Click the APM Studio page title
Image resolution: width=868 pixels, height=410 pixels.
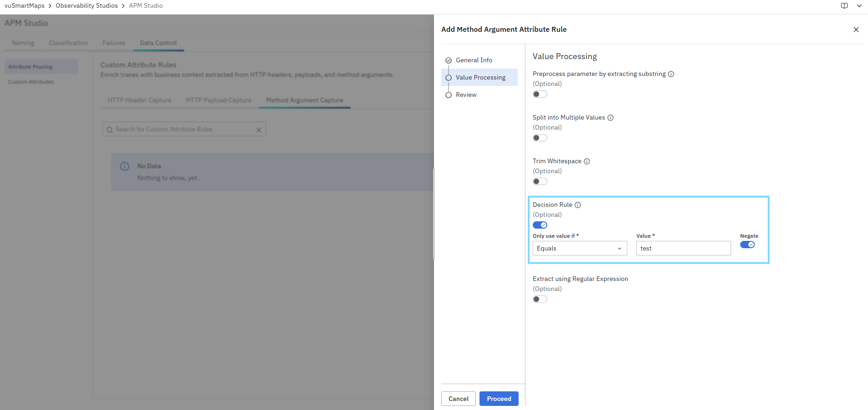26,23
